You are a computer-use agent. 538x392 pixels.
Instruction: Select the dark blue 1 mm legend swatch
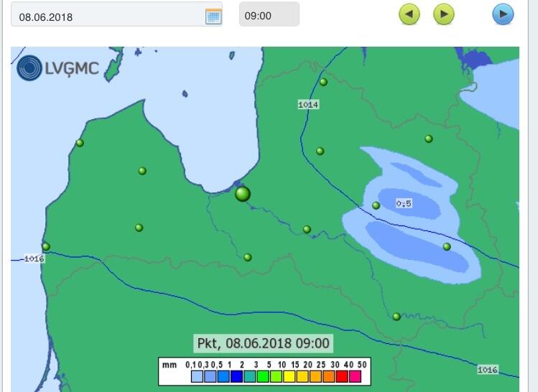tap(235, 377)
